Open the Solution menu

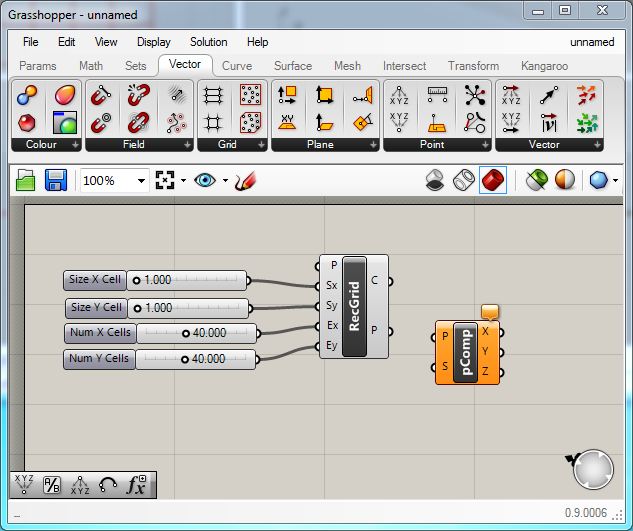pos(209,42)
